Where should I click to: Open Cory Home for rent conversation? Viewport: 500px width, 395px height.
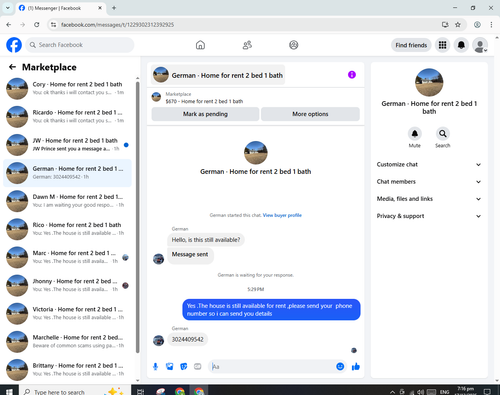click(x=68, y=89)
